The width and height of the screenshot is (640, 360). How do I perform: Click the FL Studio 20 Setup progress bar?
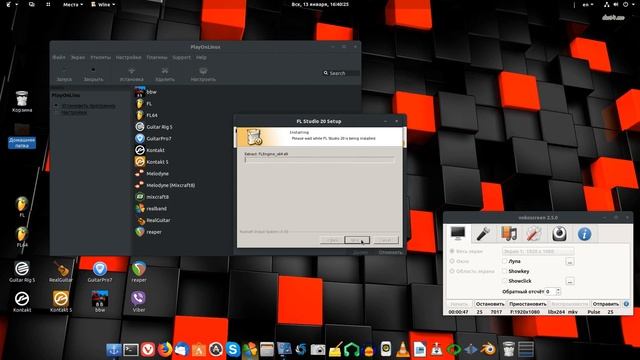(x=319, y=160)
